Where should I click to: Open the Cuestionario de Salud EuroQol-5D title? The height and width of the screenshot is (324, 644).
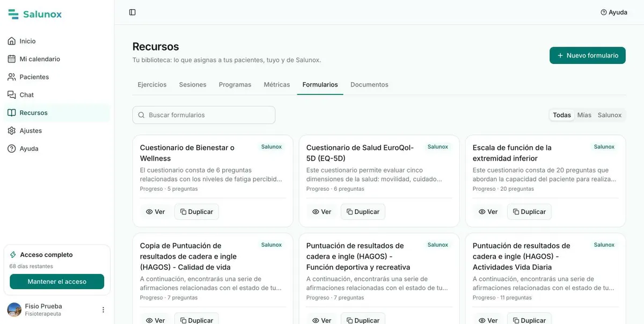click(360, 153)
